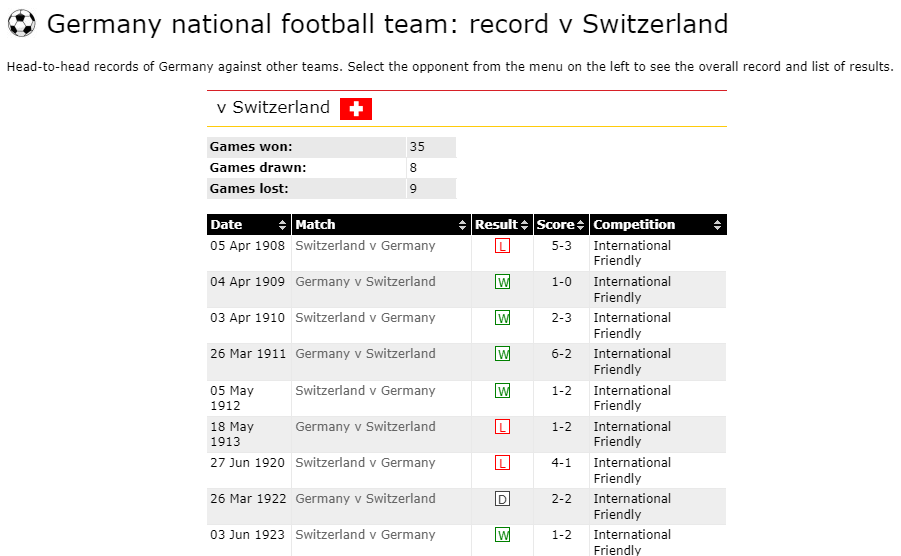Image resolution: width=901 pixels, height=556 pixels.
Task: Click the D result icon for 26 Mar 1922
Action: (502, 499)
